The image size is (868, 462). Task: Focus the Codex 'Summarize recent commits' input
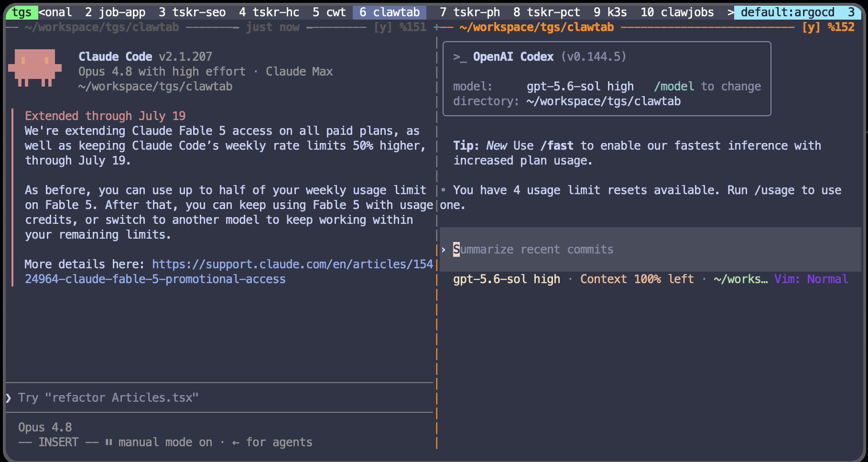point(650,249)
